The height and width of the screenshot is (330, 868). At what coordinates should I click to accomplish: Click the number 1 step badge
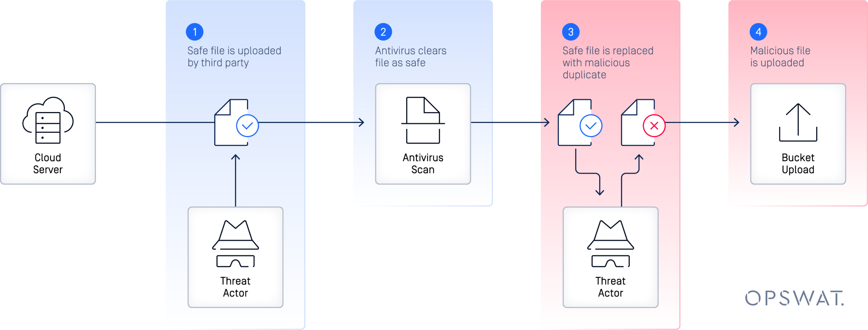pyautogui.click(x=195, y=32)
